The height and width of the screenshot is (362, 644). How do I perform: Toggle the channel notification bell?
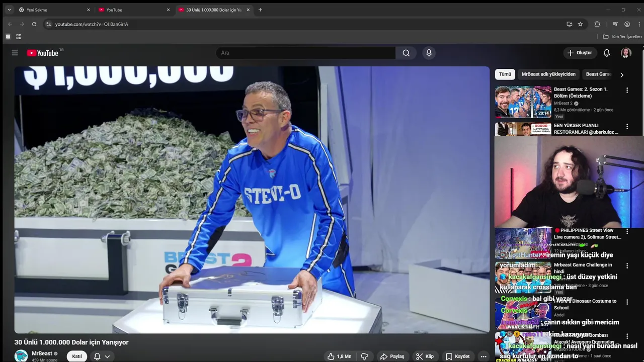point(97,356)
